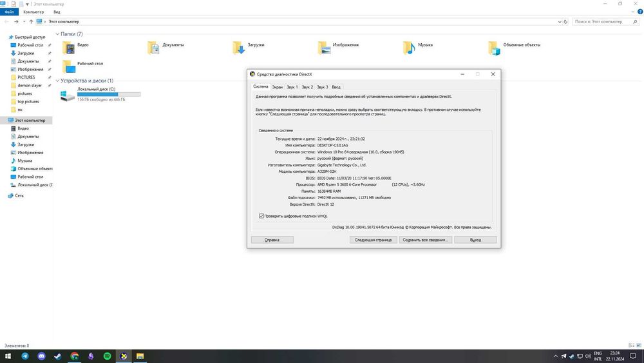Open Discord from the taskbar

(x=41, y=356)
